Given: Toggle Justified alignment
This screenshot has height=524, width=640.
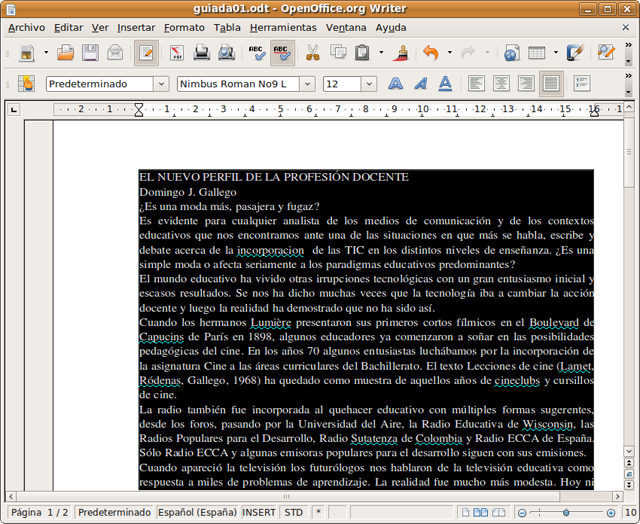Looking at the screenshot, I should click(550, 84).
